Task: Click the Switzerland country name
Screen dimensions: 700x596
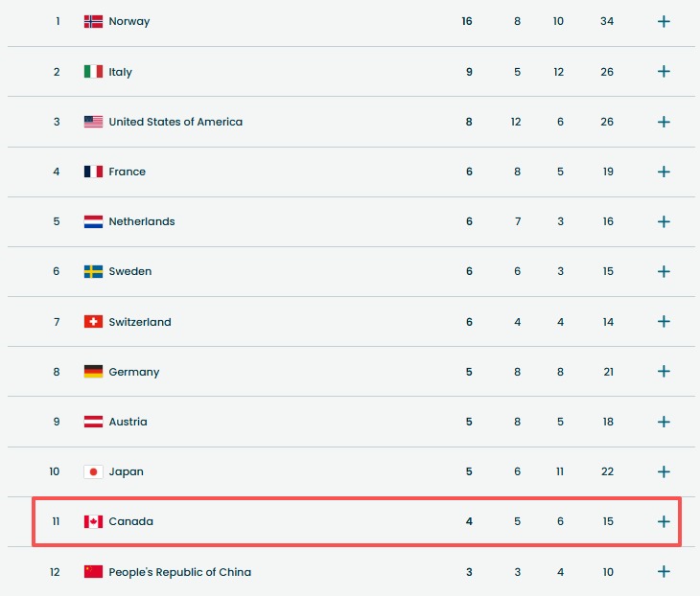Action: [x=140, y=322]
